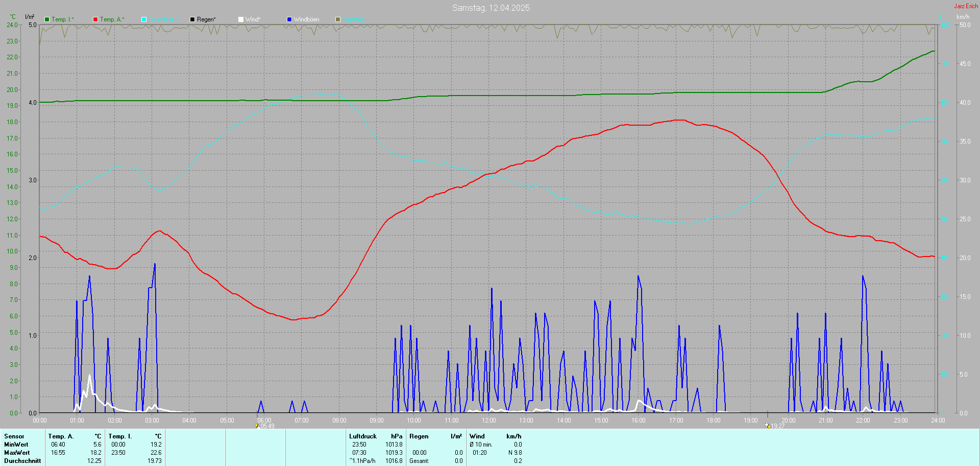The width and height of the screenshot is (980, 466).
Task: Click the Temp. A. table header
Action: pyautogui.click(x=61, y=436)
